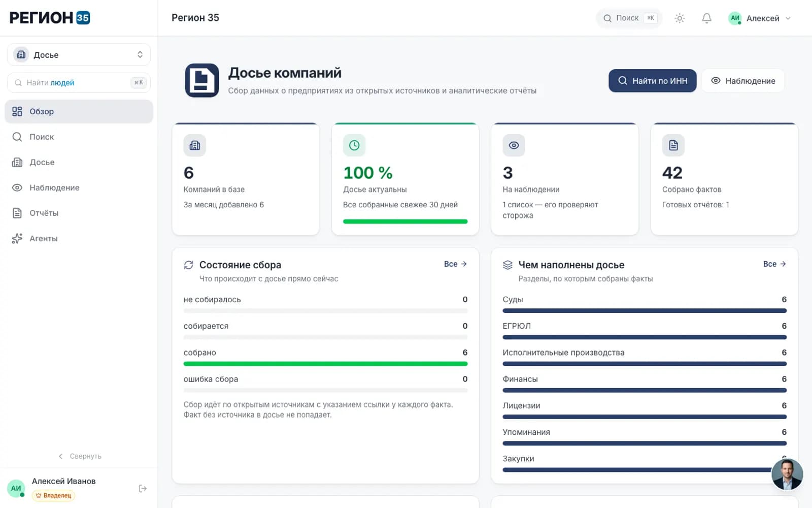The height and width of the screenshot is (508, 812).
Task: Click the green progress bar under 100 %
Action: point(405,221)
